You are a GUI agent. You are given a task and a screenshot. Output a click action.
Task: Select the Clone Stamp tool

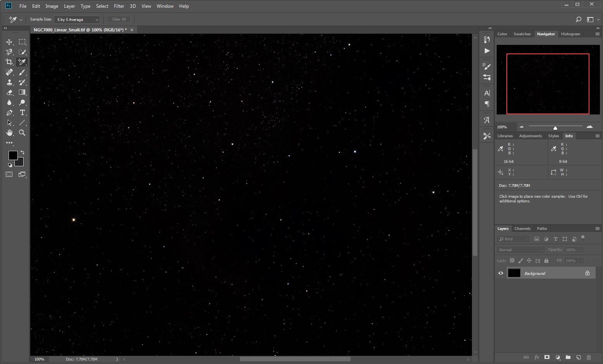pos(9,82)
